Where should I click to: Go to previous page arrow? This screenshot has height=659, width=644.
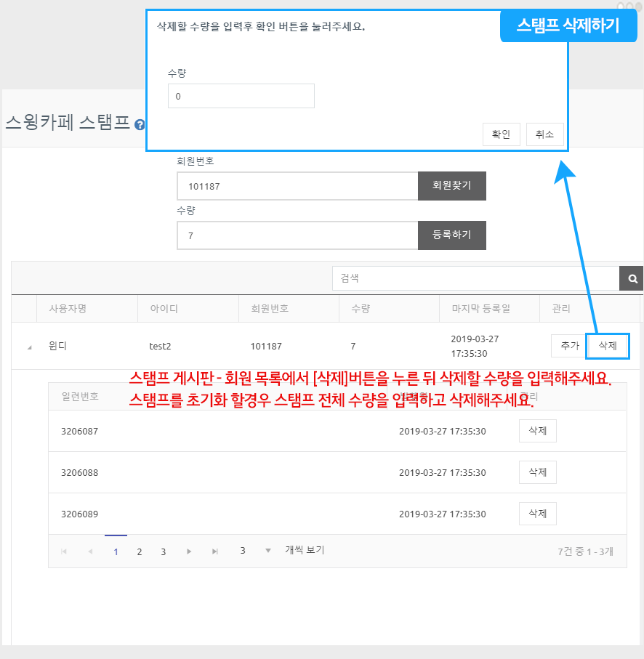click(x=90, y=551)
